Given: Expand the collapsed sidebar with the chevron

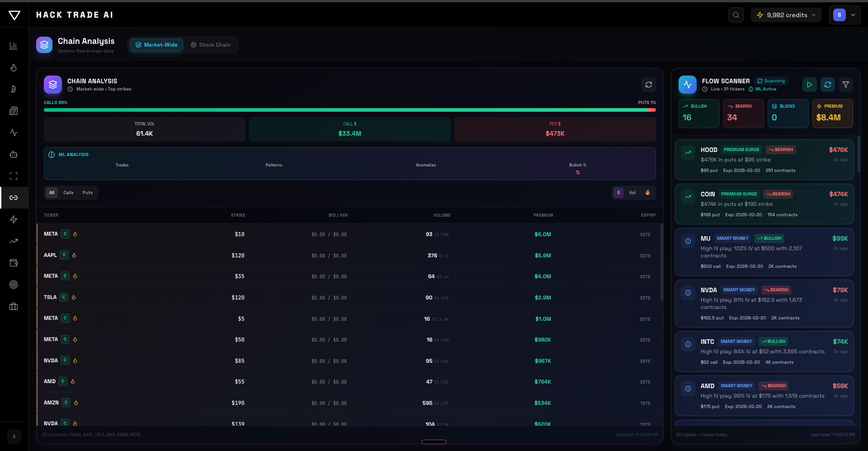Looking at the screenshot, I should click(14, 437).
